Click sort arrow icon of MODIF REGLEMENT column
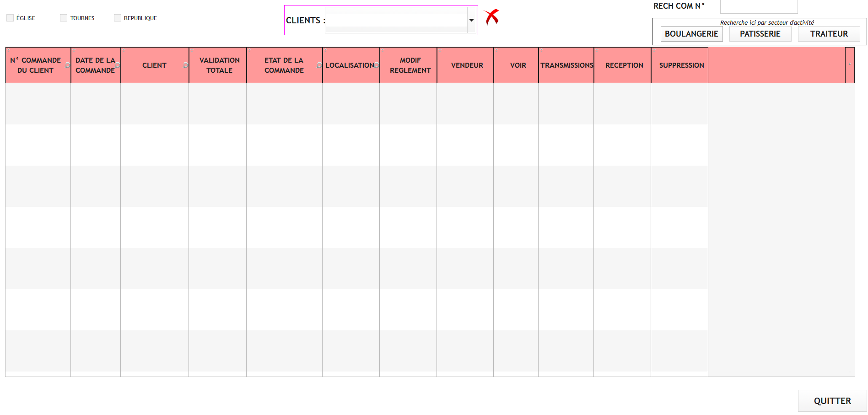Screen dimensions: 868x415 coord(383,50)
